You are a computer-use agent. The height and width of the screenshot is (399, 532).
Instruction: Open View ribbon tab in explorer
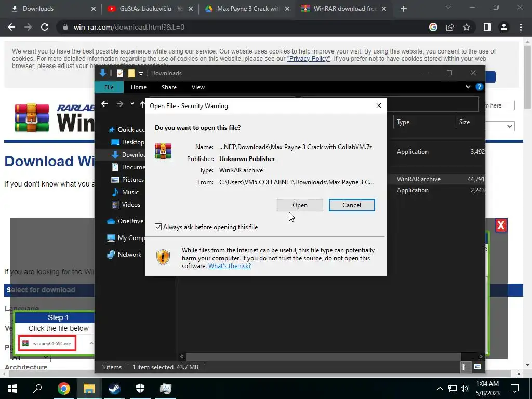pos(198,87)
